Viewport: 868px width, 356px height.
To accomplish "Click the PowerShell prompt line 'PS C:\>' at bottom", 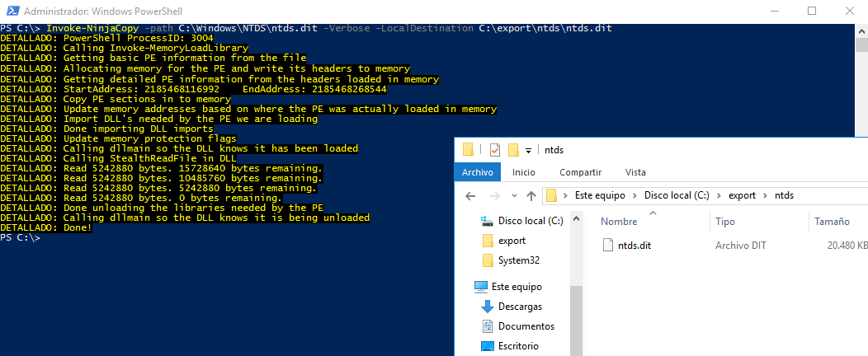I will point(21,237).
